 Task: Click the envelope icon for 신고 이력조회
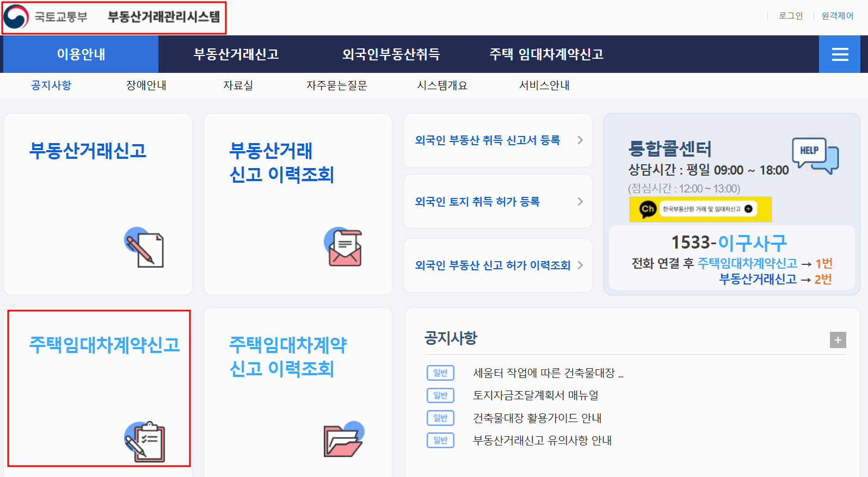[x=343, y=247]
